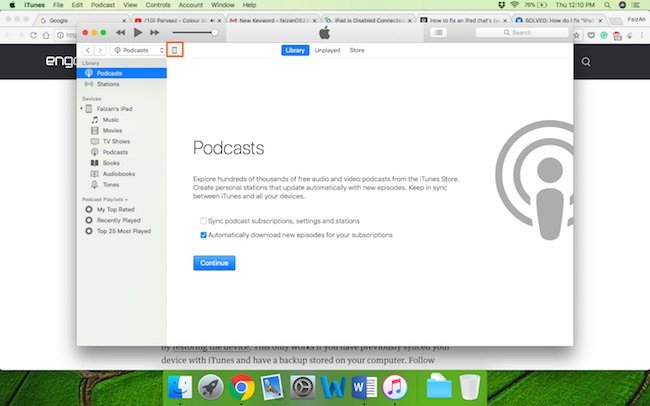650x406 pixels.
Task: Open Tones under Faizan's iPad
Action: (x=111, y=184)
